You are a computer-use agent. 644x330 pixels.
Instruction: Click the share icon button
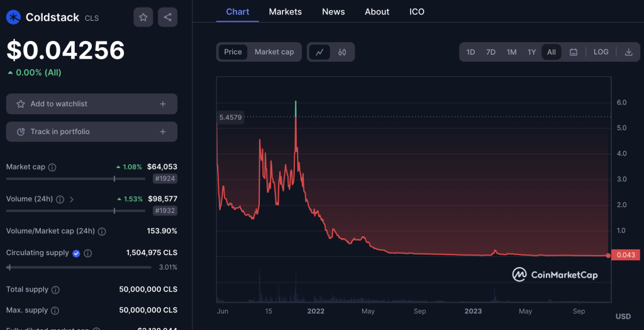click(167, 18)
